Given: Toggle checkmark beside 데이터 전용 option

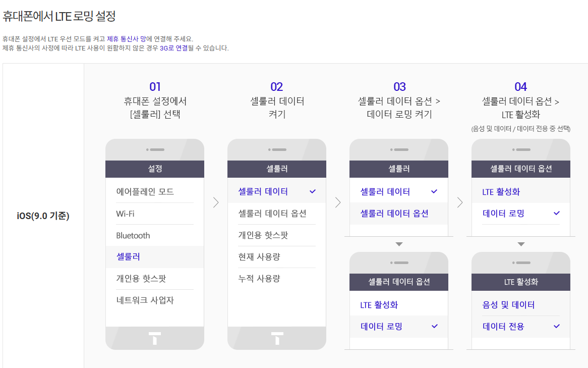Looking at the screenshot, I should coord(557,326).
